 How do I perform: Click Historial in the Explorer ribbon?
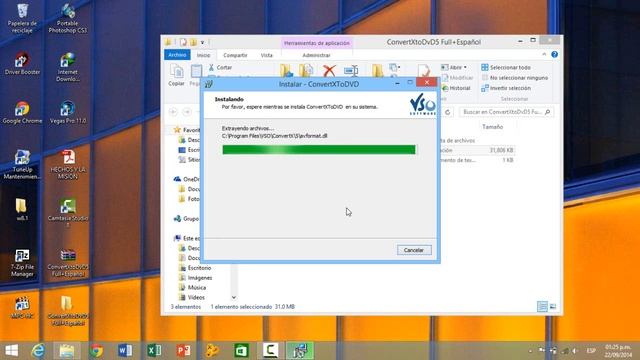456,88
